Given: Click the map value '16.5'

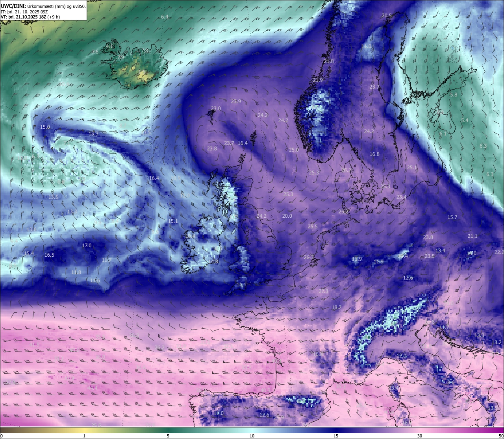Looking at the screenshot, I should [49, 255].
